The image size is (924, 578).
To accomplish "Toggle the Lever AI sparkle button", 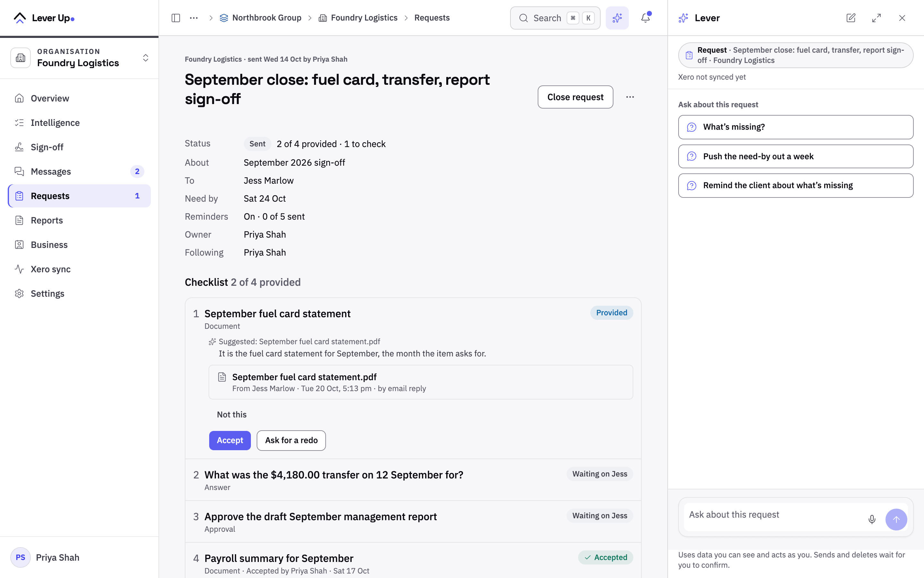I will click(x=617, y=18).
